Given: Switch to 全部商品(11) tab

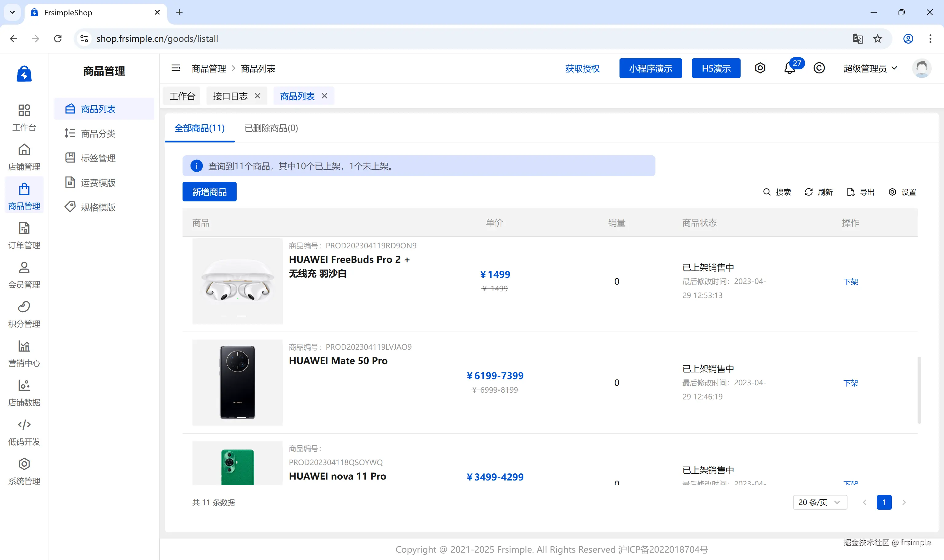Looking at the screenshot, I should tap(199, 128).
